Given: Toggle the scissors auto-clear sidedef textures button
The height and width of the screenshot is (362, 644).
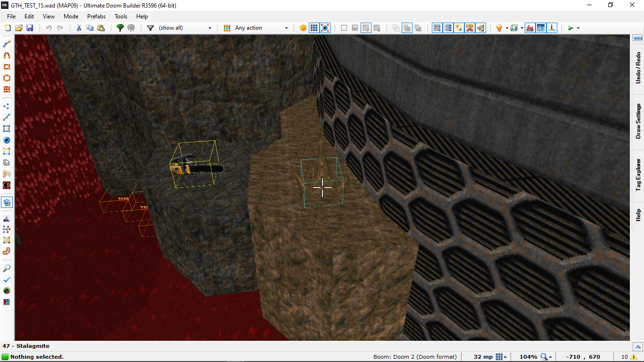Looking at the screenshot, I should pos(470,28).
